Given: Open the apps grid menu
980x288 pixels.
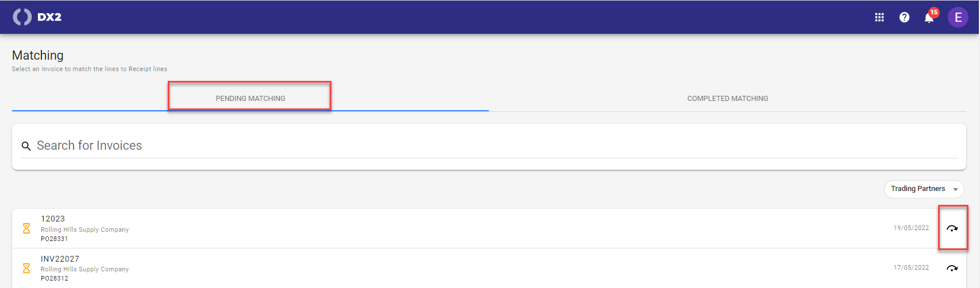Looking at the screenshot, I should [879, 17].
